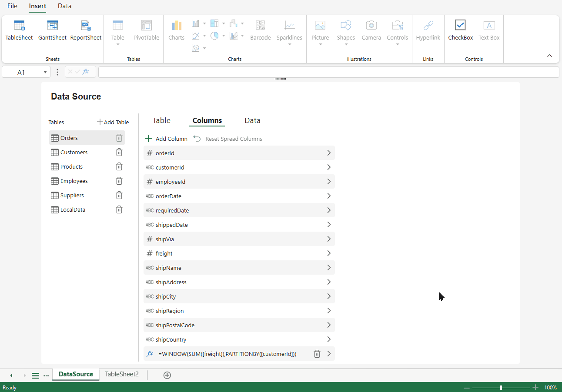Open the Name Box dropdown
This screenshot has height=392, width=562.
click(45, 72)
